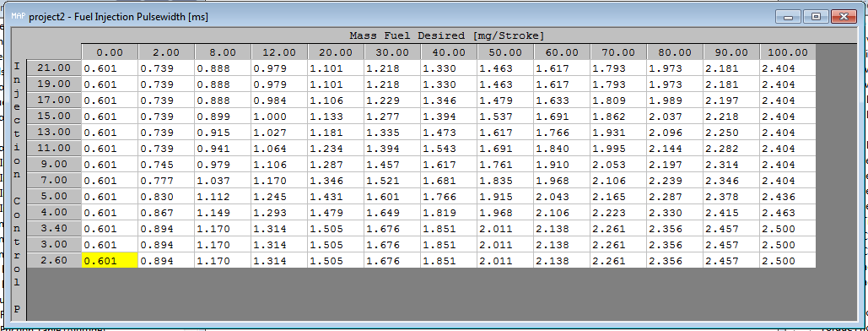
Task: Click the cell with value 1.000
Action: click(279, 117)
